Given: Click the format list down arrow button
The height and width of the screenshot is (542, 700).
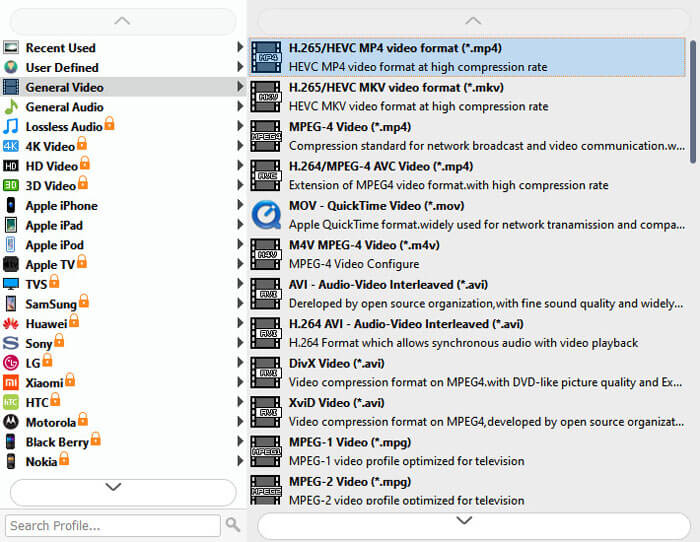Looking at the screenshot, I should 474,525.
